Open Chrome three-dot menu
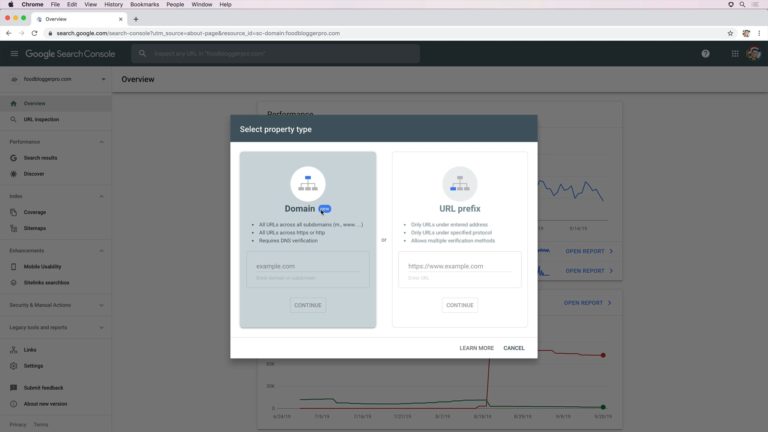The width and height of the screenshot is (768, 432). (759, 33)
